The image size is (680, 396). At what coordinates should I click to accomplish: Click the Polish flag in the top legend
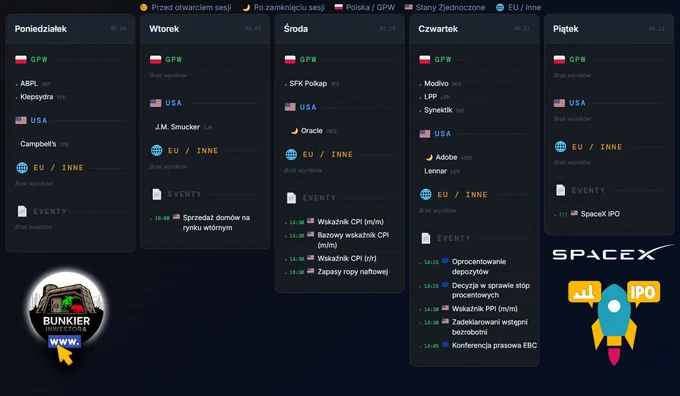point(339,7)
